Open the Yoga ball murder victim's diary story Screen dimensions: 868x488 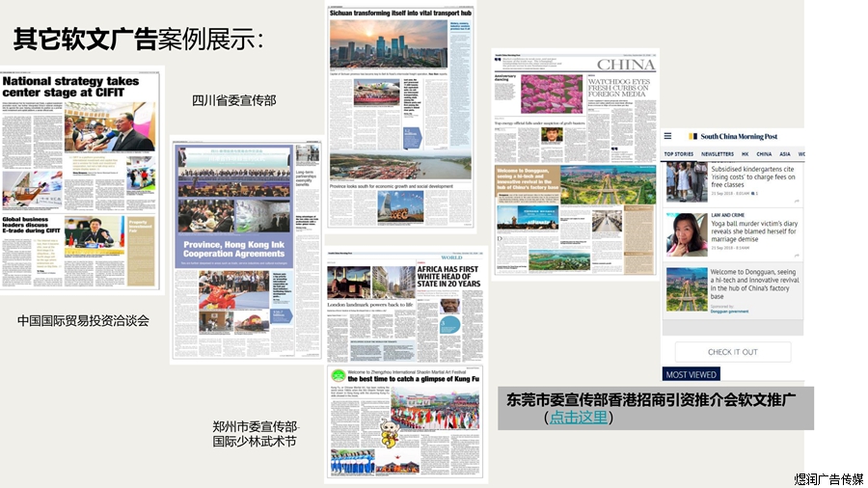[x=754, y=231]
